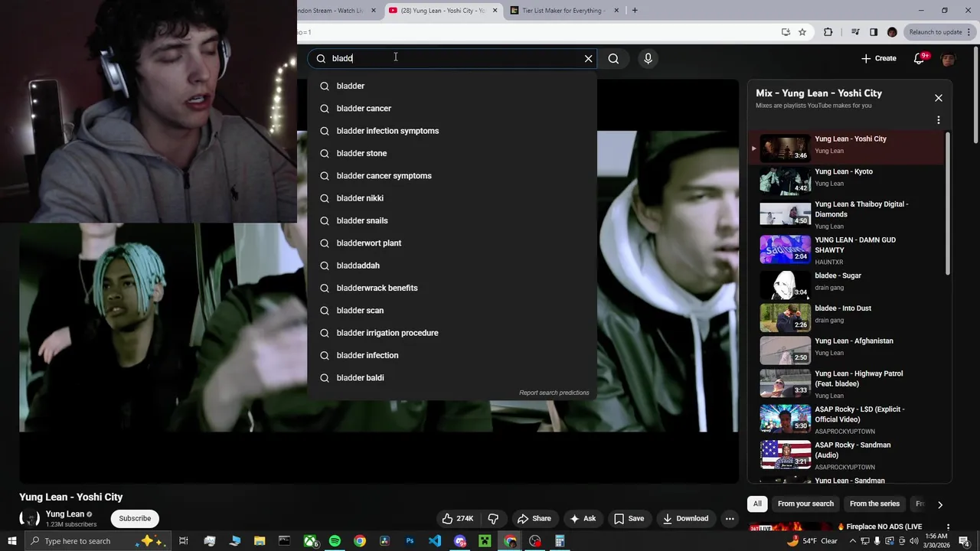Open a new browser tab with plus button
This screenshot has width=980, height=551.
coord(635,11)
